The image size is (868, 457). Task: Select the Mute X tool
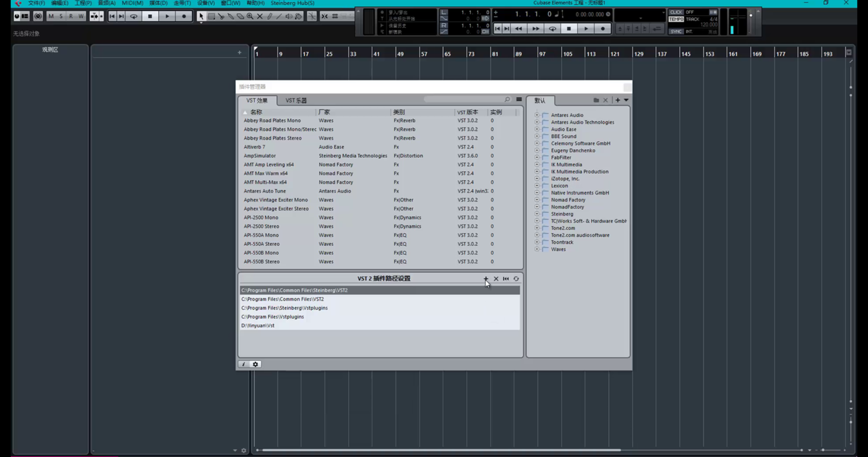coord(259,16)
